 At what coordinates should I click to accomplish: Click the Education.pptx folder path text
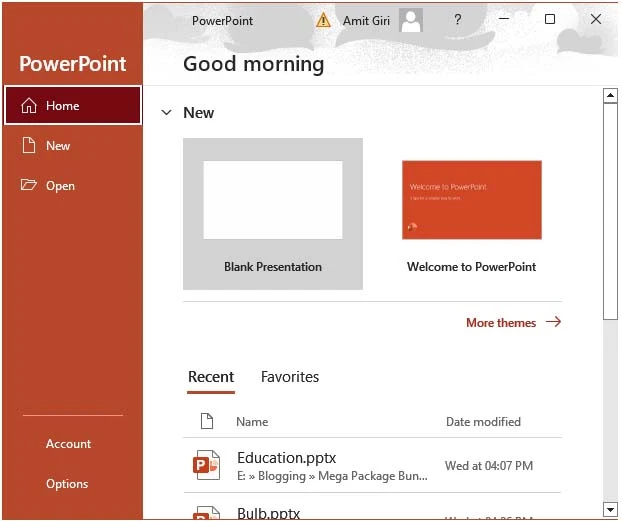point(332,476)
